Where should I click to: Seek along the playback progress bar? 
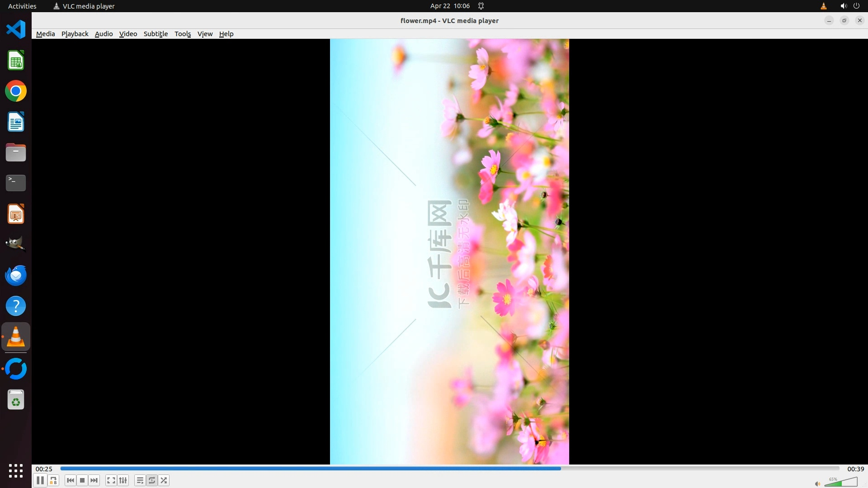(x=449, y=469)
